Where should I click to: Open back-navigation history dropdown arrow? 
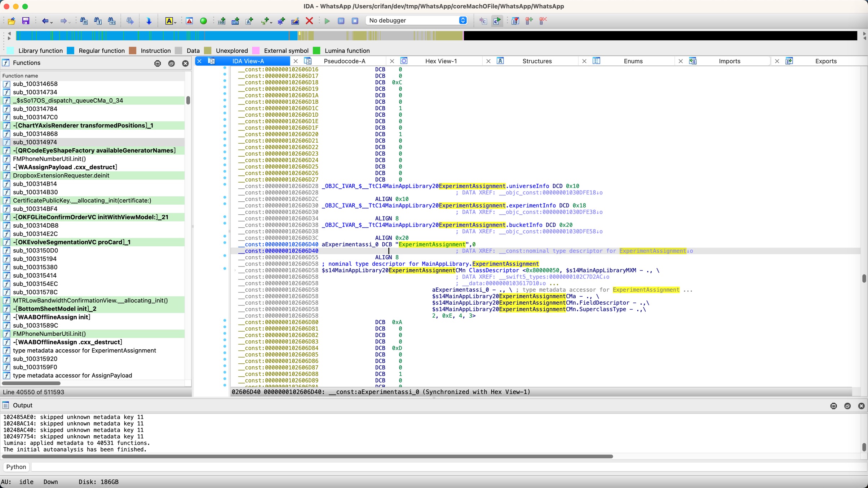tap(52, 22)
